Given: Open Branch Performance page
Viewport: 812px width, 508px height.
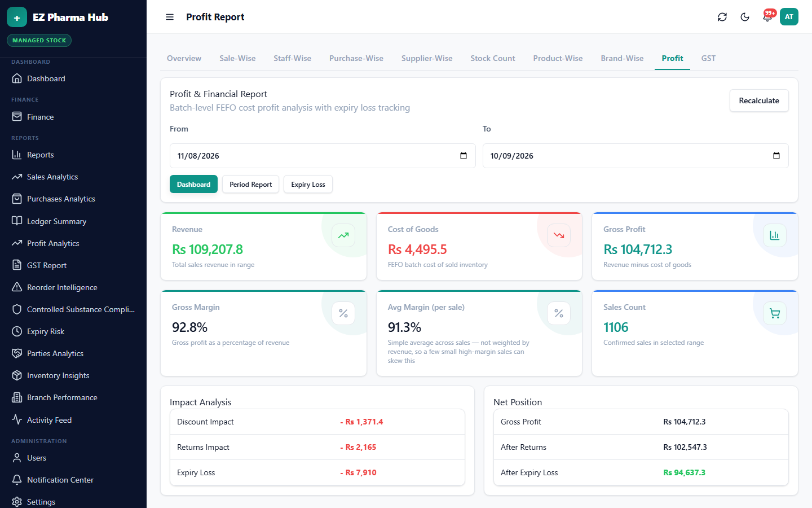Looking at the screenshot, I should tap(73, 397).
